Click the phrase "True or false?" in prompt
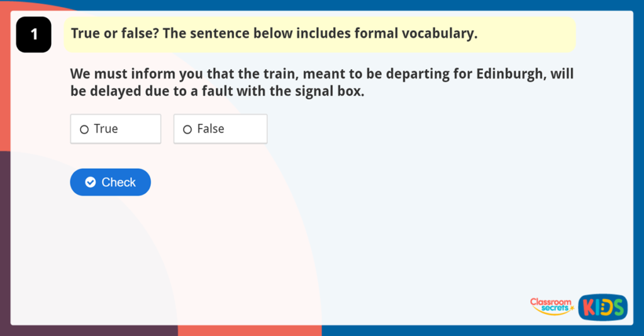The width and height of the screenshot is (644, 336). pyautogui.click(x=114, y=34)
